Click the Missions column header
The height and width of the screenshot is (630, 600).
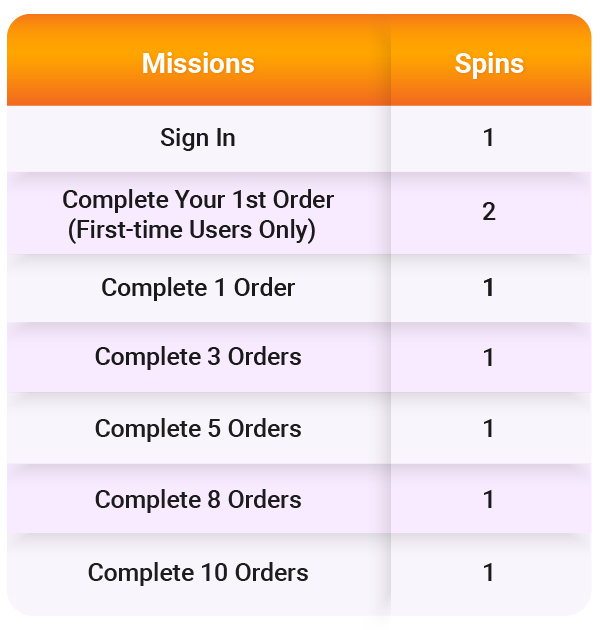click(x=198, y=64)
